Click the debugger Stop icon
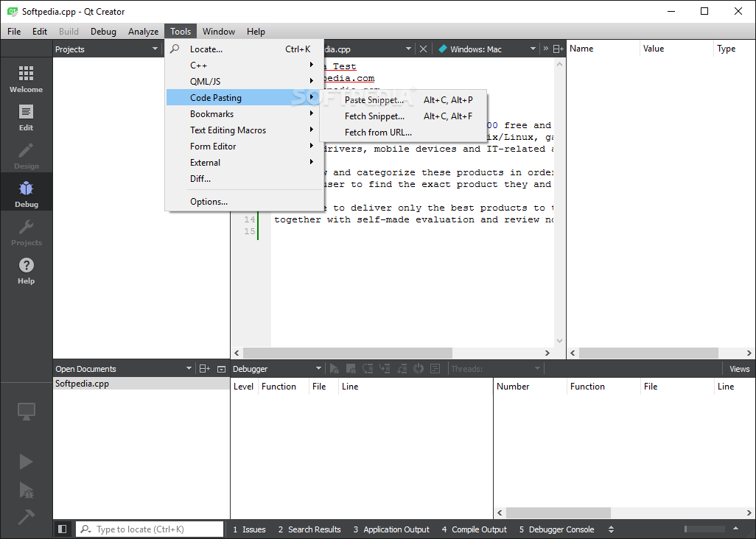756x539 pixels. [351, 368]
